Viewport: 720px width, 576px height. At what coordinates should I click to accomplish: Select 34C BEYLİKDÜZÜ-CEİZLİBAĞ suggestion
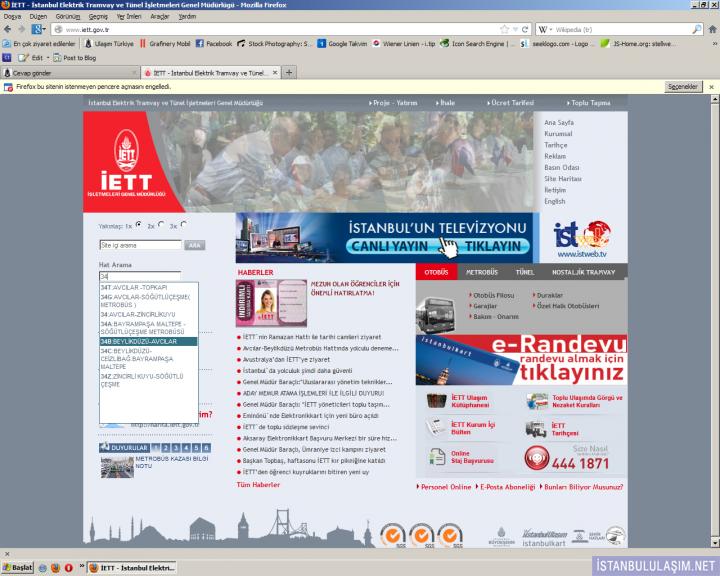[149, 359]
